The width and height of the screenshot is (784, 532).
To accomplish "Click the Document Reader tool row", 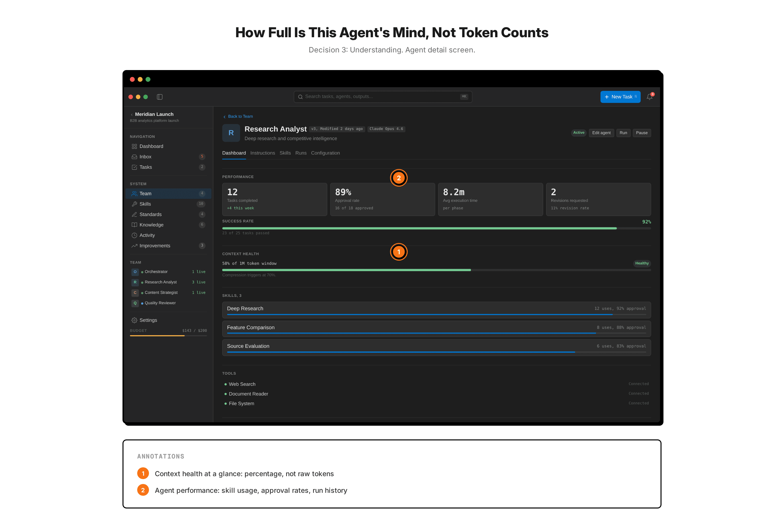I will coord(436,394).
